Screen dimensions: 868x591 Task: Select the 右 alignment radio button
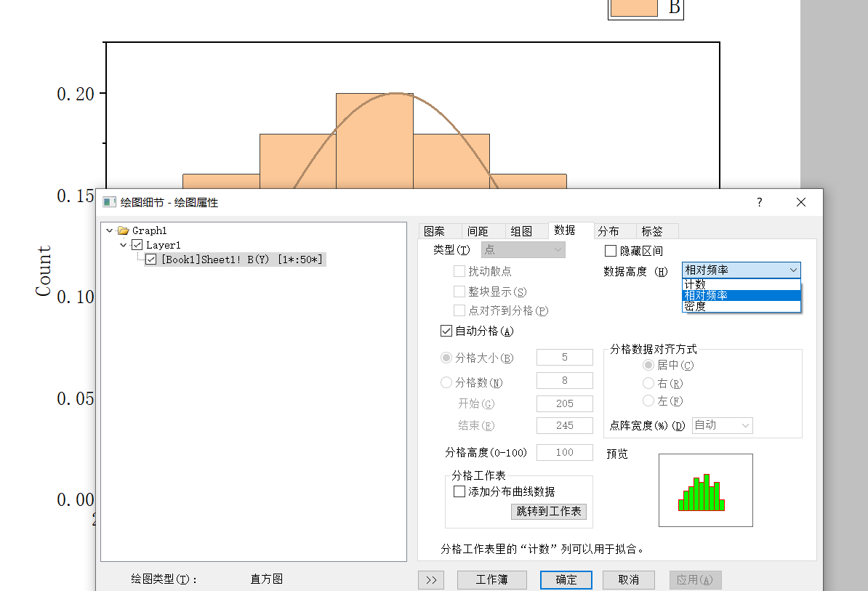tap(648, 383)
